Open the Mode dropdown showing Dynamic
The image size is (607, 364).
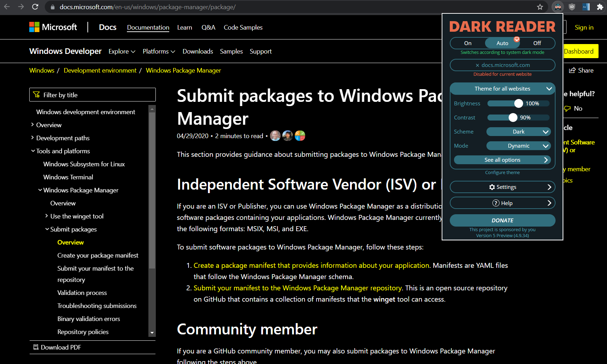click(518, 146)
